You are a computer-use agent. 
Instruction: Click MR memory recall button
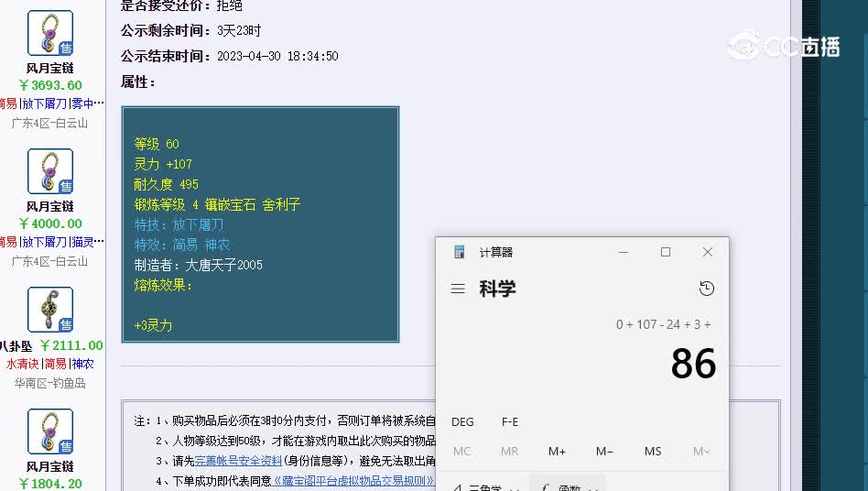tap(509, 451)
